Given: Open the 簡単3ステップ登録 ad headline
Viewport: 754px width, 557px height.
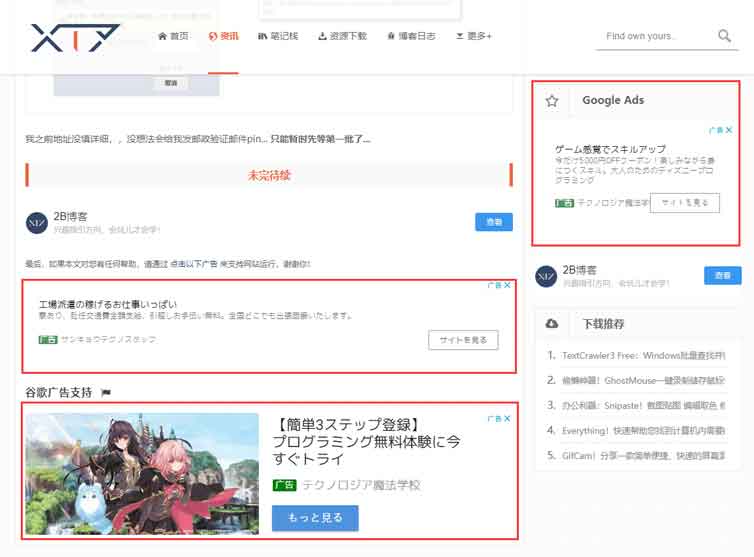Looking at the screenshot, I should coord(366,441).
